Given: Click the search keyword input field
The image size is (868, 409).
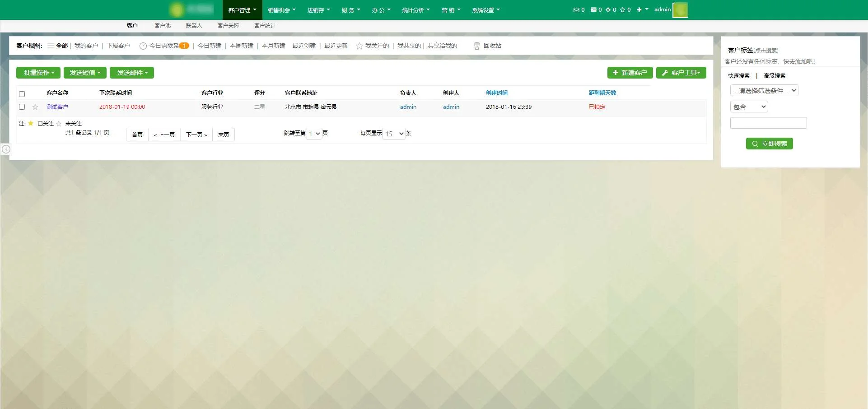Looking at the screenshot, I should click(x=768, y=123).
